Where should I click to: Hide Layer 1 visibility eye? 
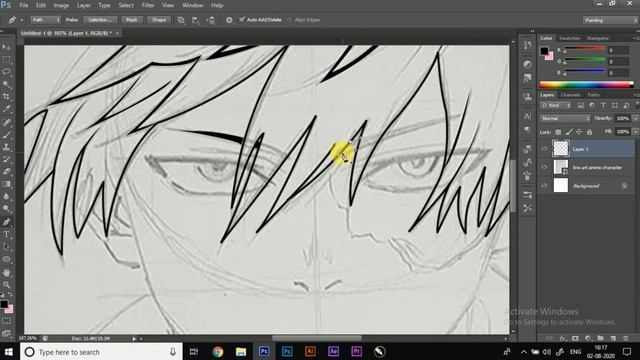544,149
